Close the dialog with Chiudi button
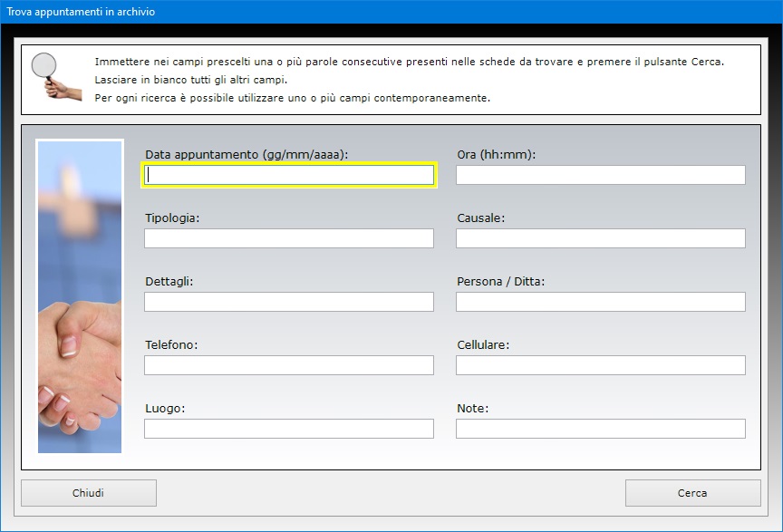This screenshot has width=783, height=532. [89, 493]
